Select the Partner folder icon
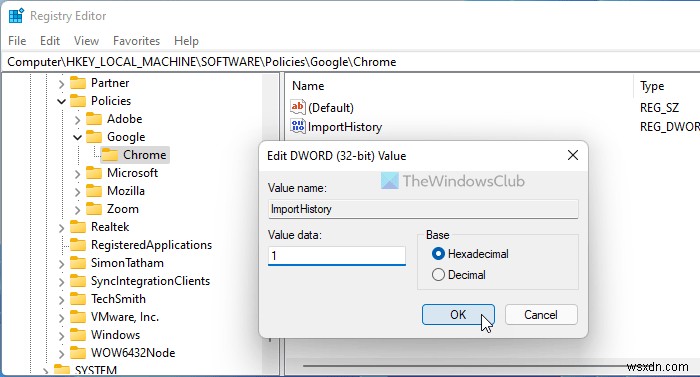This screenshot has width=700, height=377. [x=78, y=83]
